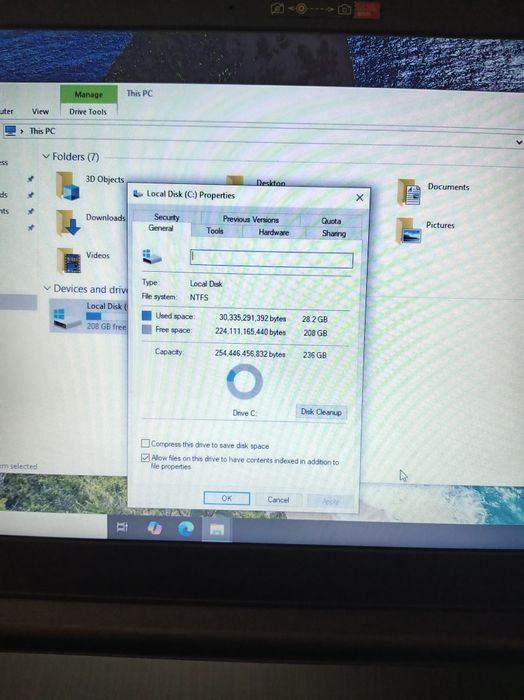The width and height of the screenshot is (524, 700).
Task: Open Task View on the taskbar
Action: [122, 527]
